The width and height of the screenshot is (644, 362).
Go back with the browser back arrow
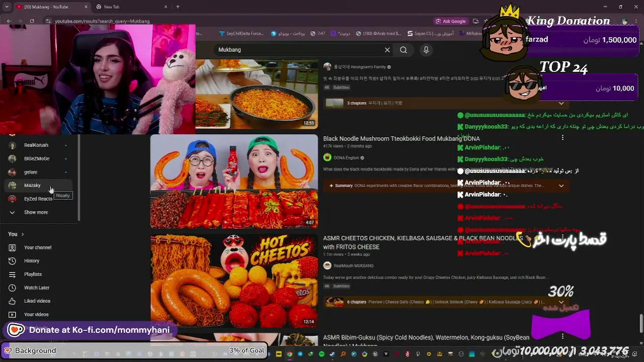click(x=9, y=21)
